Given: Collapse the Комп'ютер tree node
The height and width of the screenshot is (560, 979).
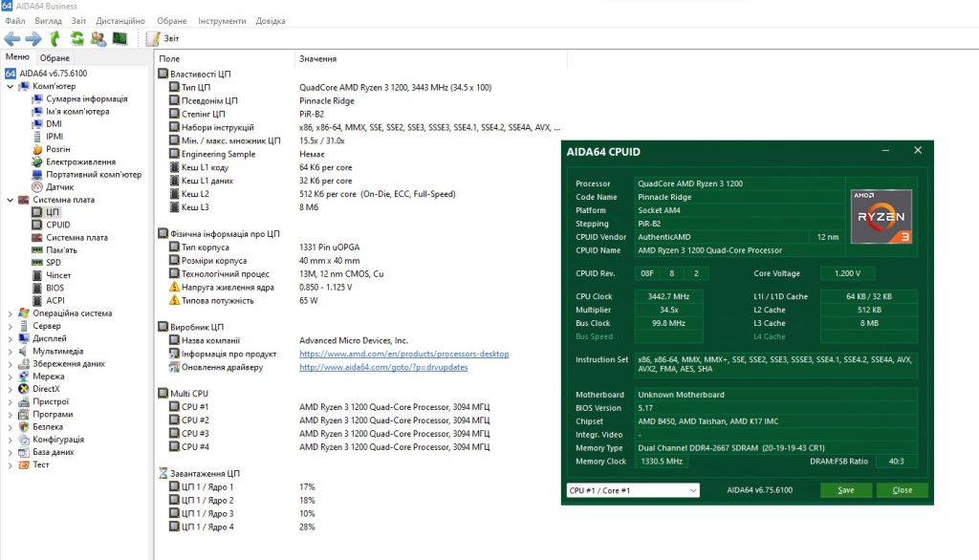Looking at the screenshot, I should click(10, 87).
